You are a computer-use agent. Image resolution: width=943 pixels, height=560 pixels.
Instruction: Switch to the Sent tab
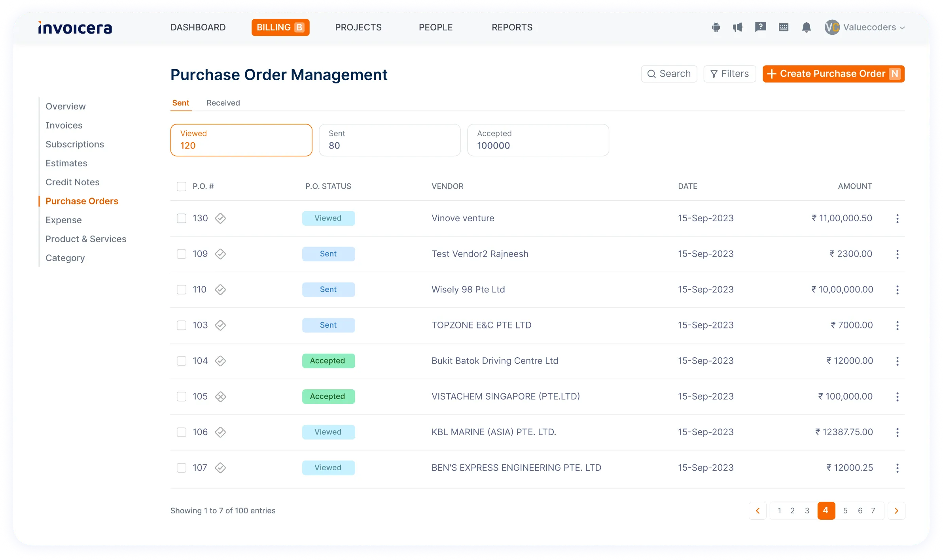tap(181, 103)
